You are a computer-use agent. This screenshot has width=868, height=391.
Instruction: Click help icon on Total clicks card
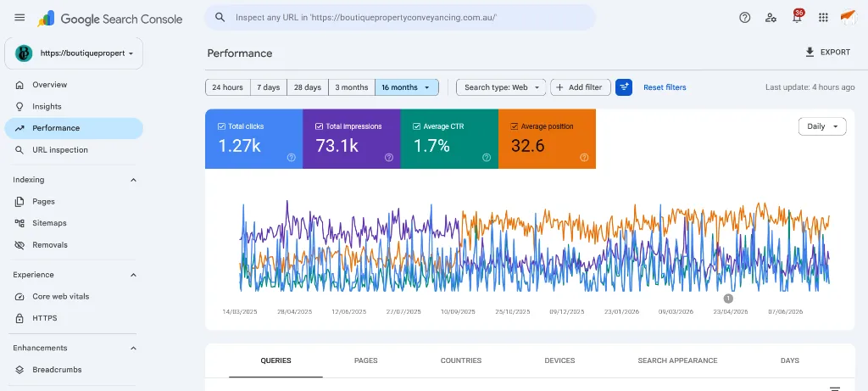coord(292,157)
